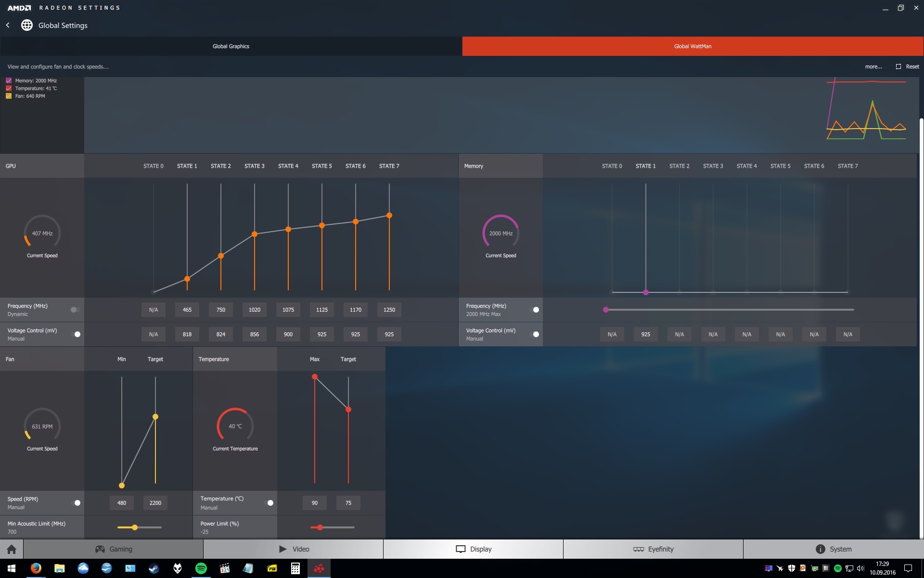Click the Gaming controller icon
This screenshot has height=578, width=924.
[100, 549]
